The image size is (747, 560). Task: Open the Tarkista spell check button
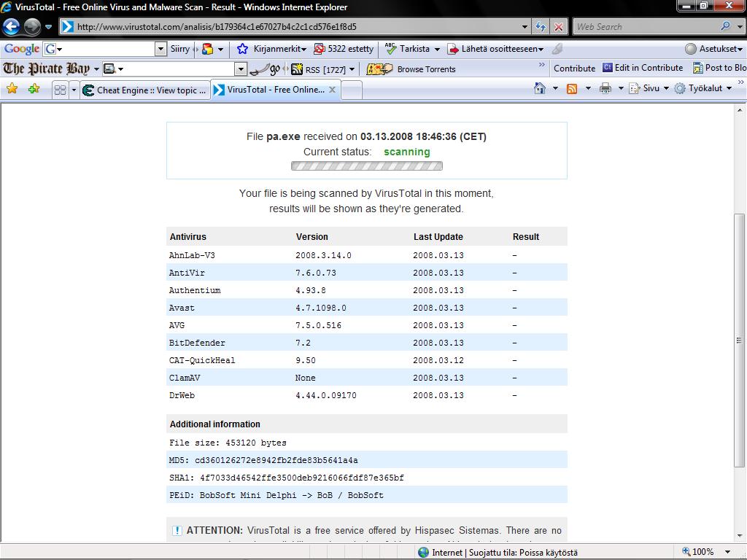(x=408, y=49)
